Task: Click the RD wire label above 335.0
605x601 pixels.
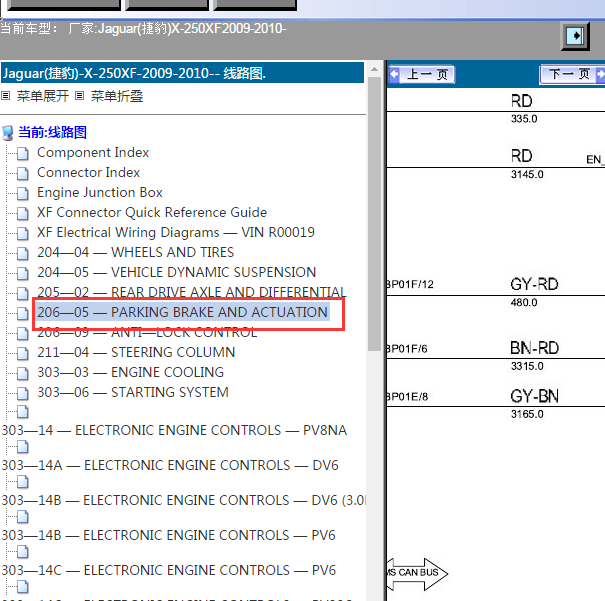Action: point(521,101)
